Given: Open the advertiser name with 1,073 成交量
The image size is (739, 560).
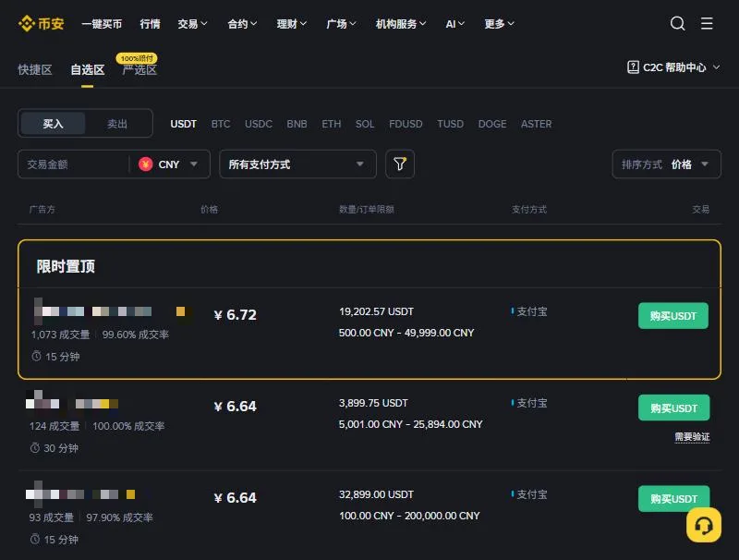Looking at the screenshot, I should [x=93, y=311].
